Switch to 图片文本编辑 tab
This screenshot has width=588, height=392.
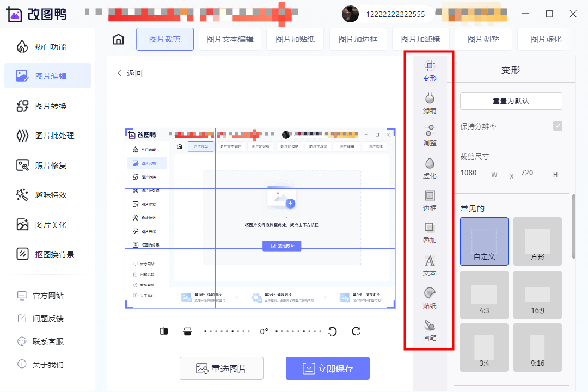[x=230, y=39]
